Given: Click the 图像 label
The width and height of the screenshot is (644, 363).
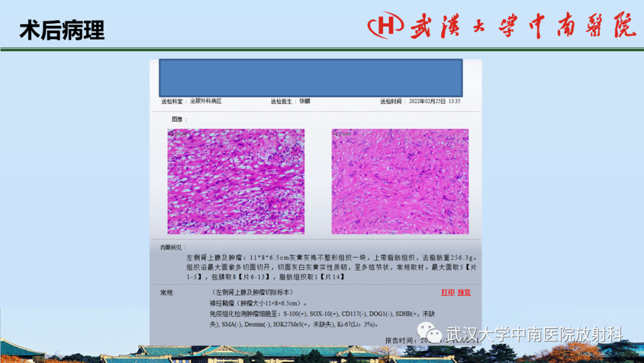Looking at the screenshot, I should 179,119.
